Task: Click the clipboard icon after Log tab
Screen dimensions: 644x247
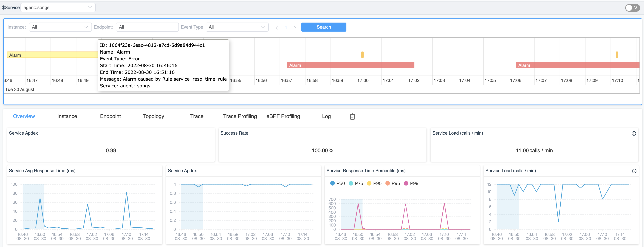Action: coord(352,116)
